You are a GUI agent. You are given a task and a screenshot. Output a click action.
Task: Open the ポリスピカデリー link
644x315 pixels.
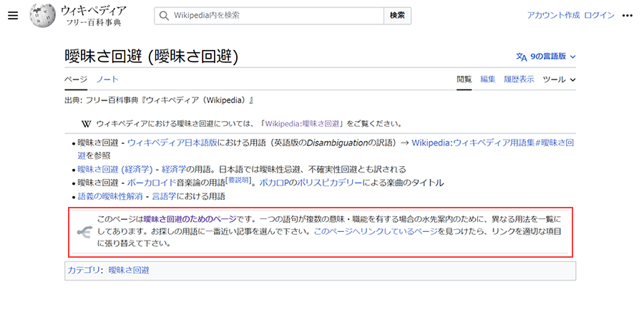point(329,183)
